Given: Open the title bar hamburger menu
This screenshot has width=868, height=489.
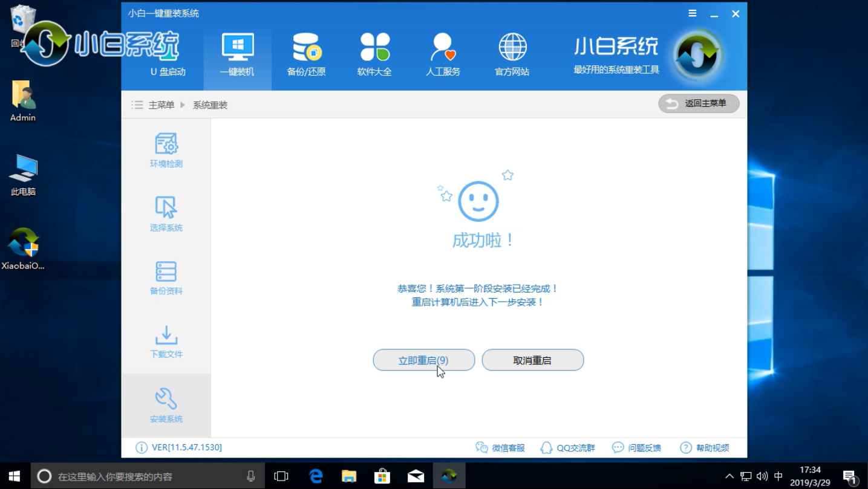Looking at the screenshot, I should coord(693,13).
